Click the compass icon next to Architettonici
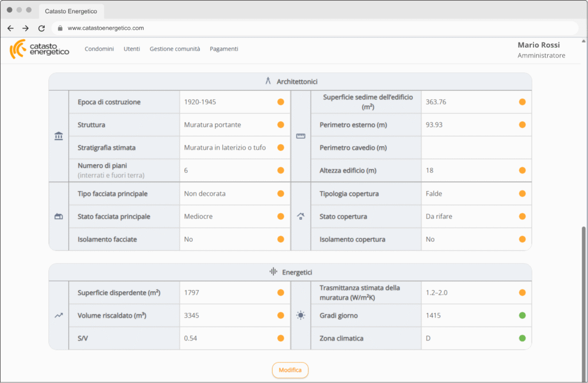Viewport: 588px width, 383px height. (x=268, y=82)
